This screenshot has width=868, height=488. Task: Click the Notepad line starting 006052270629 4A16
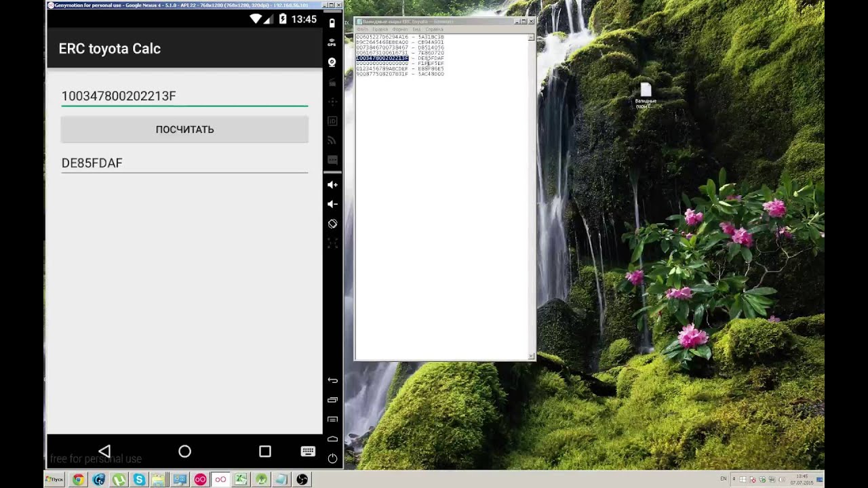[400, 37]
